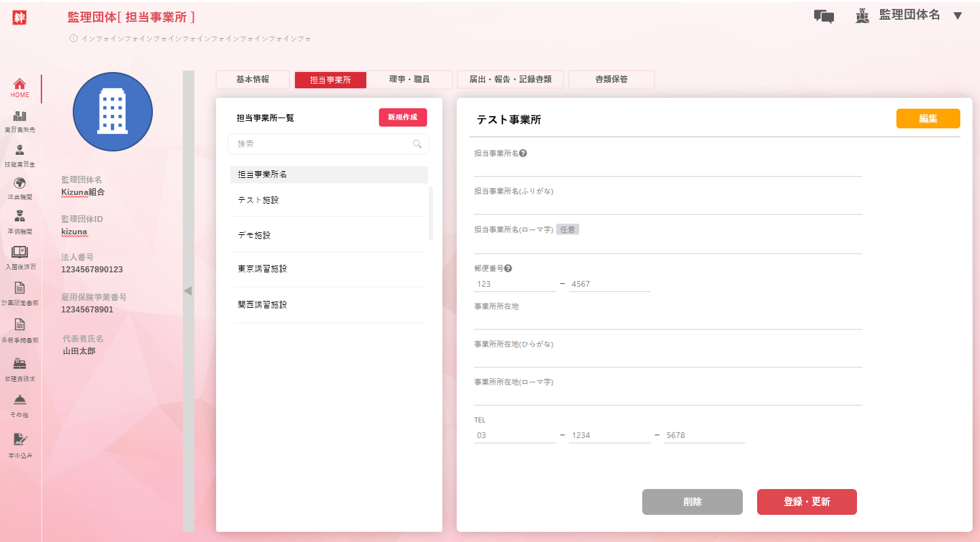This screenshot has width=980, height=542.
Task: Click the orange 編集 button
Action: pyautogui.click(x=928, y=118)
